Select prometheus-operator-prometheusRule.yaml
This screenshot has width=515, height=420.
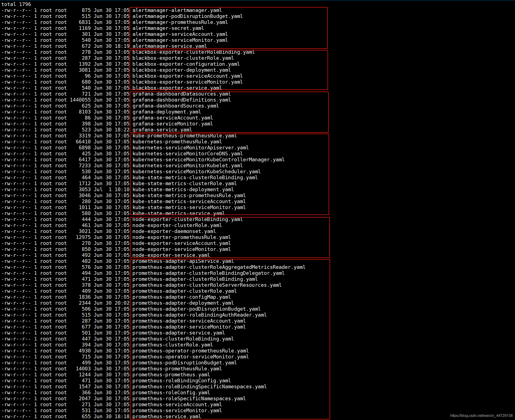190,351
